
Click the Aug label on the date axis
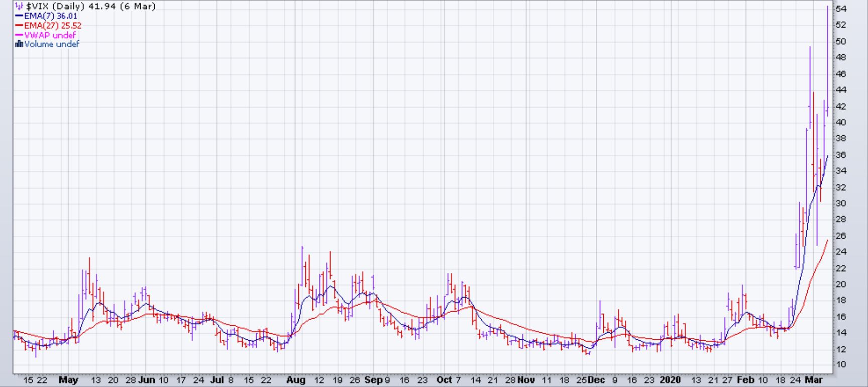tap(295, 380)
